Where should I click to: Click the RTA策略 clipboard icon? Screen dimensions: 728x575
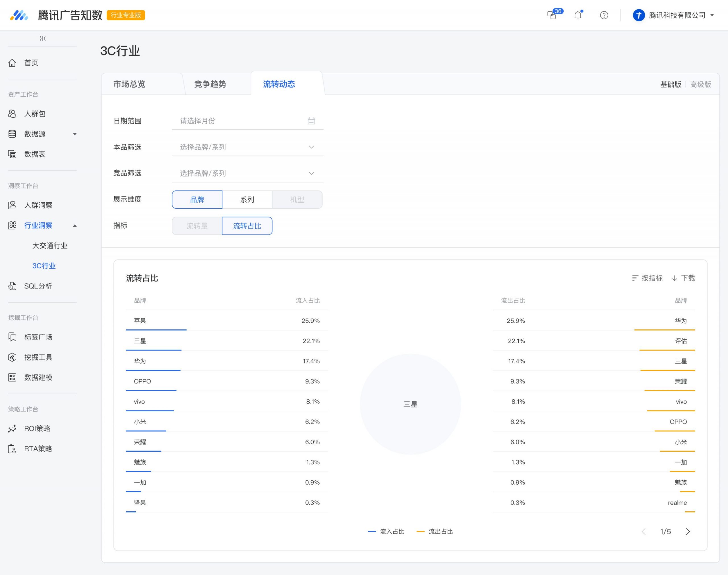[12, 449]
